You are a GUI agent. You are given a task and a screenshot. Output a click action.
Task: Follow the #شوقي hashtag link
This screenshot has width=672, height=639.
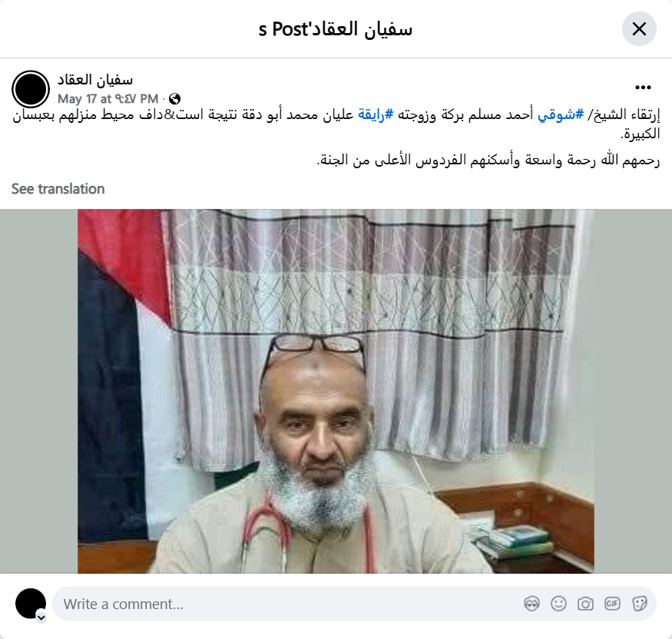tap(561, 114)
